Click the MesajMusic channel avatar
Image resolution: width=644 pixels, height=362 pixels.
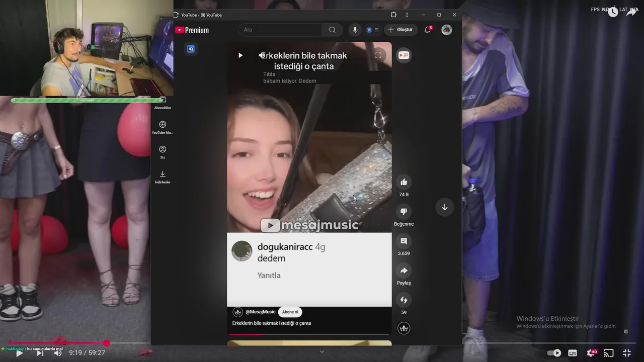[238, 312]
